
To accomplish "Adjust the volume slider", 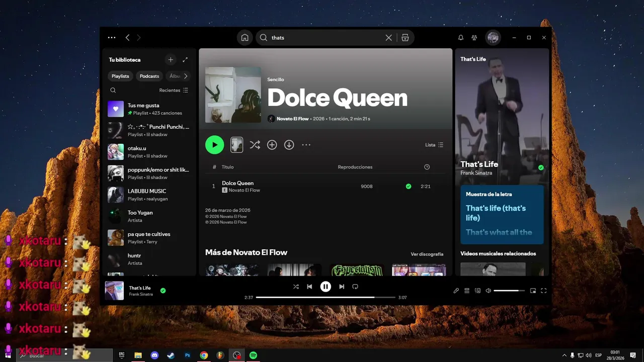I will [509, 291].
